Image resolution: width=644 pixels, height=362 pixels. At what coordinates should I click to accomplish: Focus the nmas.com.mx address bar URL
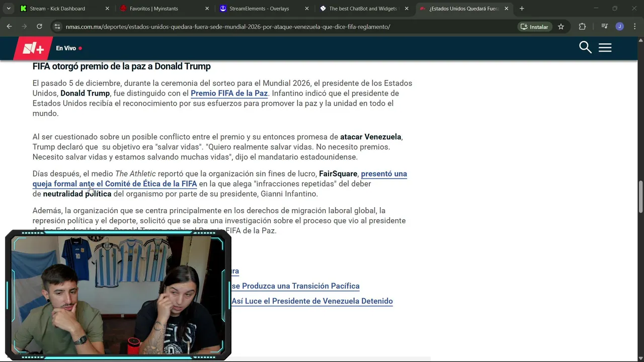228,27
